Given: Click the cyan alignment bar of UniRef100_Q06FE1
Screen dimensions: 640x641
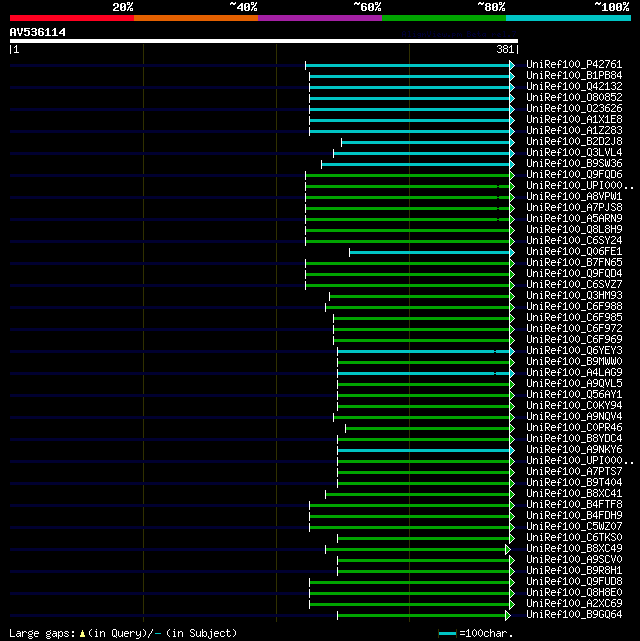Looking at the screenshot, I should coord(430,253).
